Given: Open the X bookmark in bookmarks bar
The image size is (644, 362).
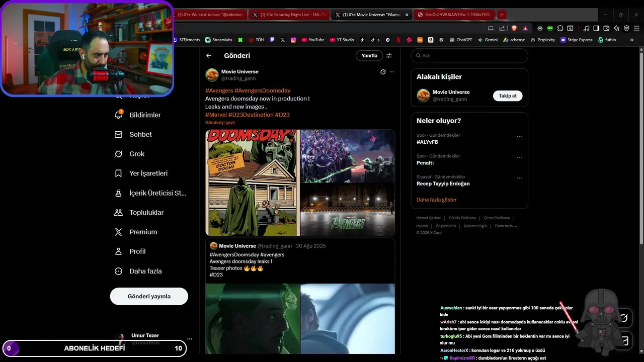Looking at the screenshot, I should (283, 40).
